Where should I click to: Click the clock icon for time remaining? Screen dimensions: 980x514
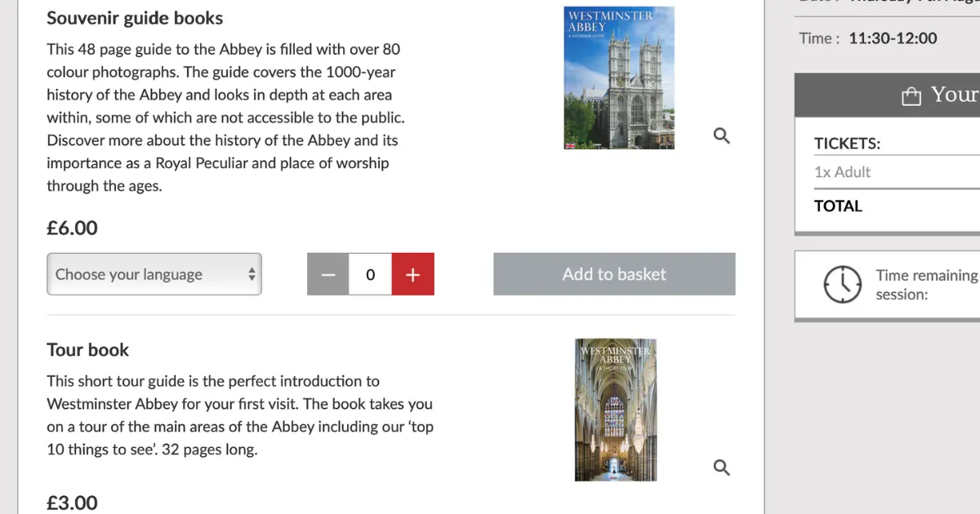click(842, 284)
